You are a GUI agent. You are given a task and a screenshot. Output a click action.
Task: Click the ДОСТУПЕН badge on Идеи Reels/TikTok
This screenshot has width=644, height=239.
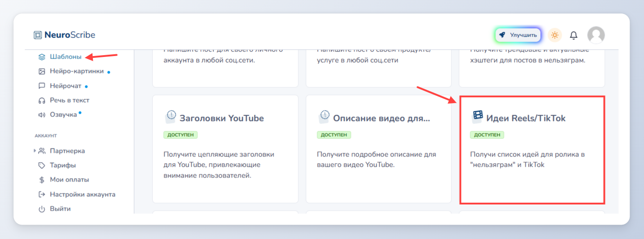tap(487, 135)
